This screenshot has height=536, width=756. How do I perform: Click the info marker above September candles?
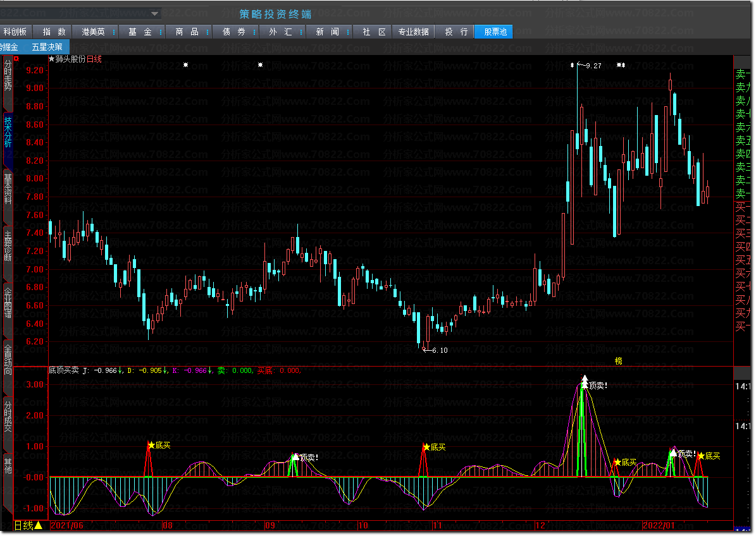[261, 64]
